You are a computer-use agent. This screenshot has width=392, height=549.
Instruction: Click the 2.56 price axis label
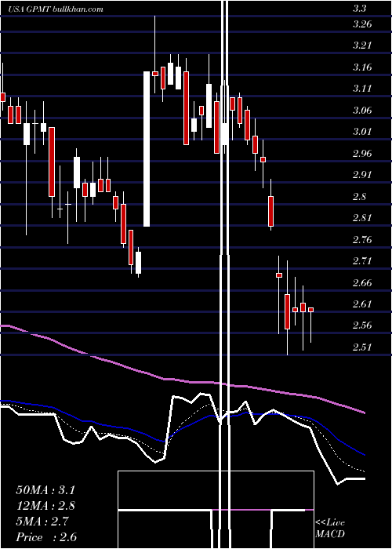(x=362, y=325)
